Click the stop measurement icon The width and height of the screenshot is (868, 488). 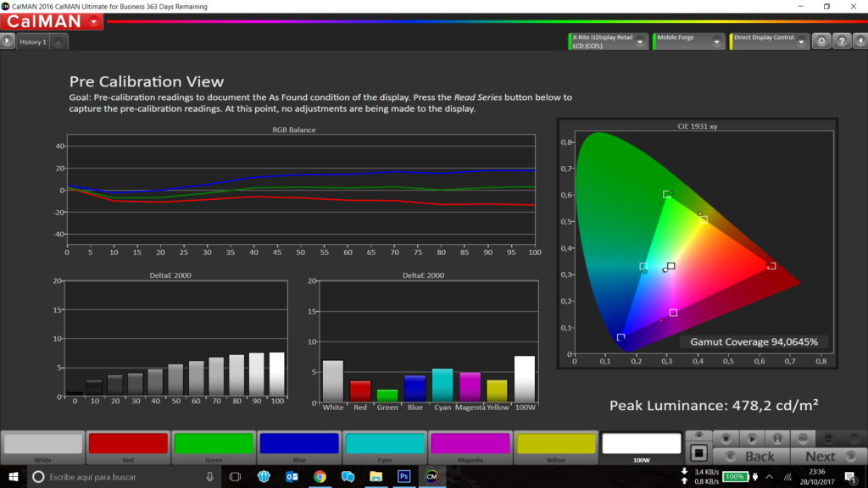(x=726, y=438)
